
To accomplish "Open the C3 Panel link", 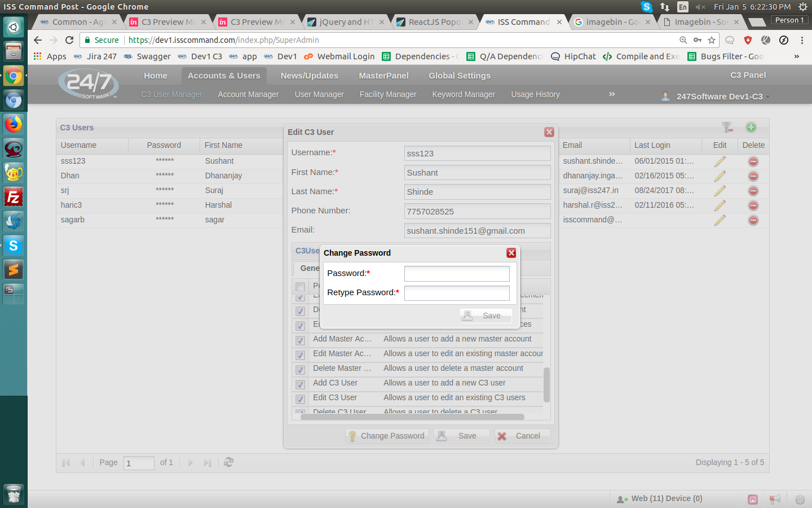I will click(x=748, y=75).
